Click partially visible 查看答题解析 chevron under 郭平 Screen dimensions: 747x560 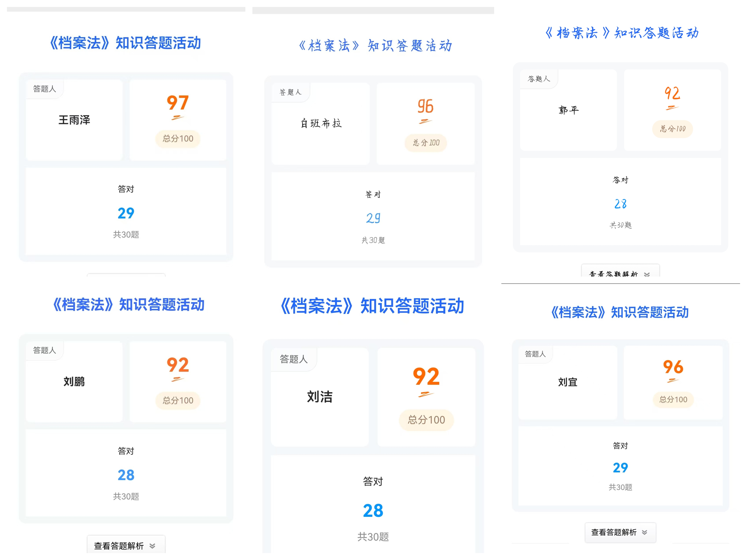pyautogui.click(x=647, y=274)
